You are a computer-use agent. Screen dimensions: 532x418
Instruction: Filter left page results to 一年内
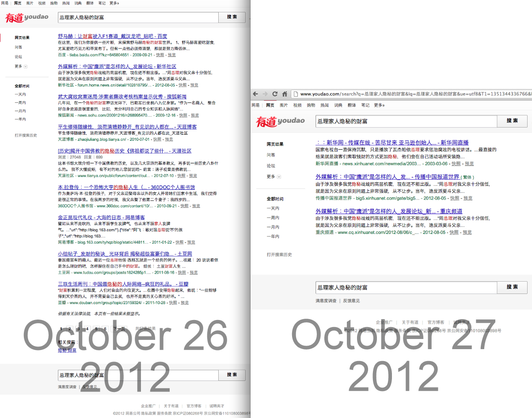pos(20,119)
